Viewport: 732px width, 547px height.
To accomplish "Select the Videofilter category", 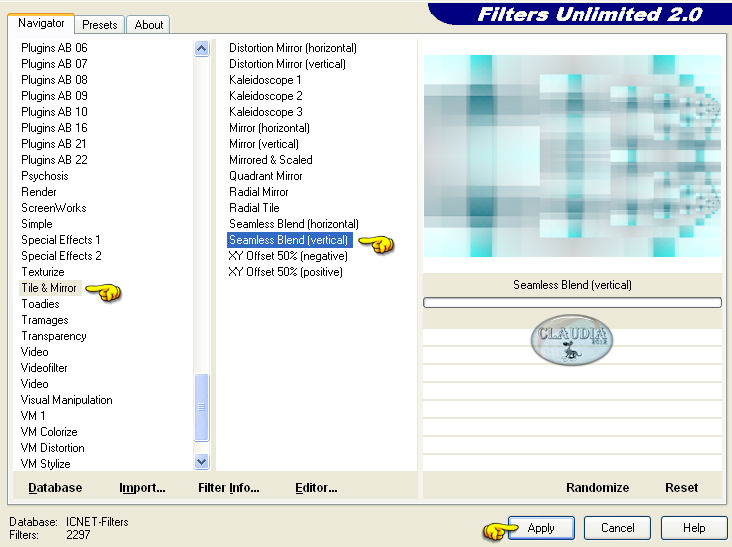I will tap(44, 368).
